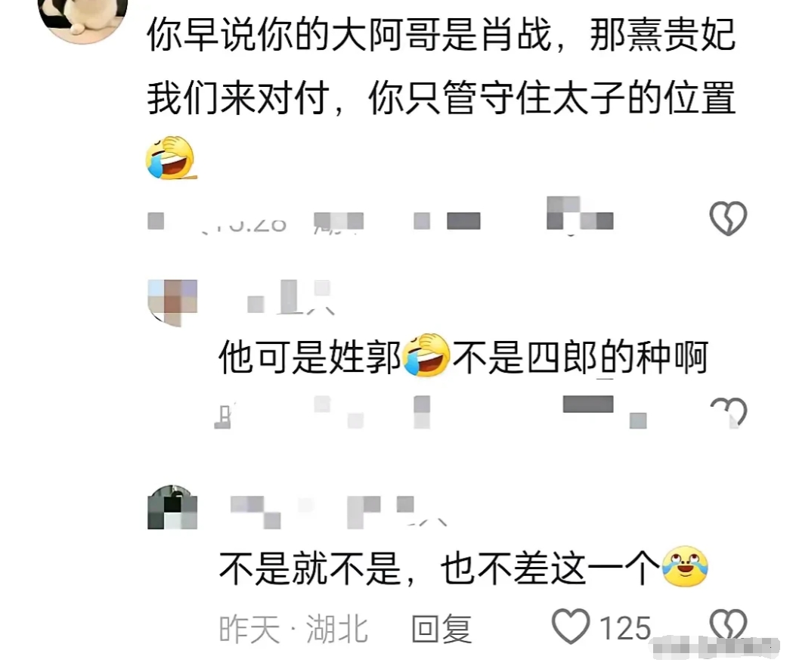The image size is (793, 672).
Task: Dislike the 不是就不是 reply from 湖北
Action: (x=728, y=624)
